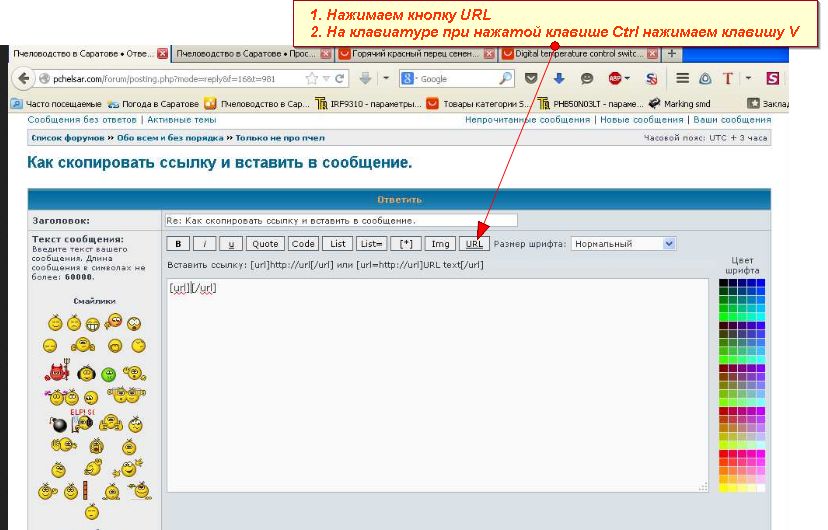828x530 pixels.
Task: Reload the page with the refresh icon
Action: click(x=341, y=78)
